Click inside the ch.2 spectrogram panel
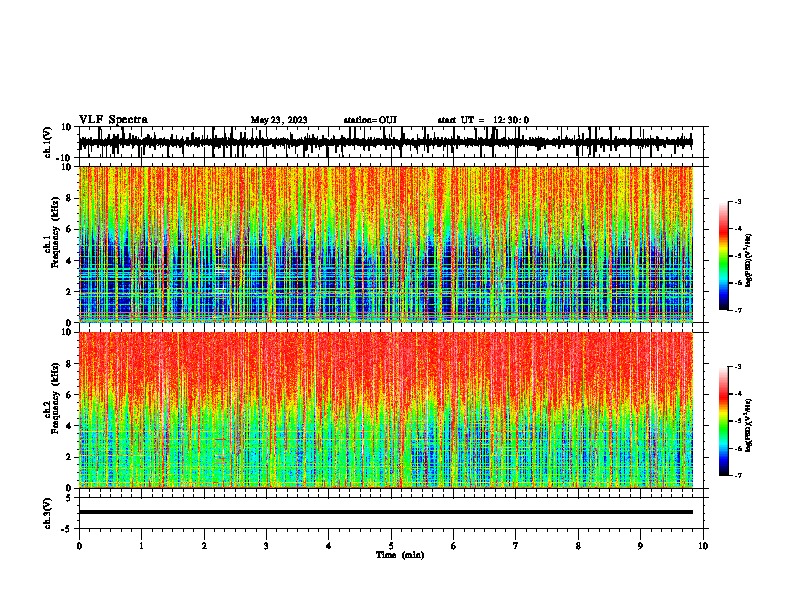 386,410
